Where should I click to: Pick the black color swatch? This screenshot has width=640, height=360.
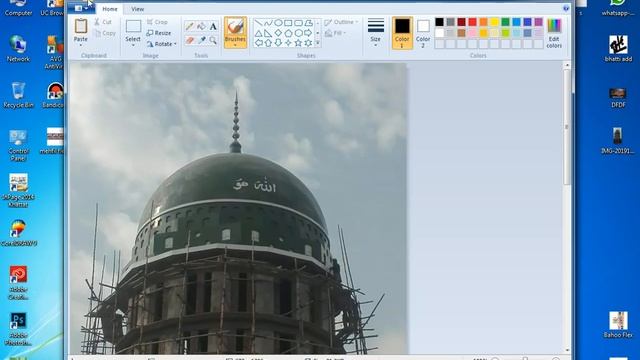(x=439, y=22)
